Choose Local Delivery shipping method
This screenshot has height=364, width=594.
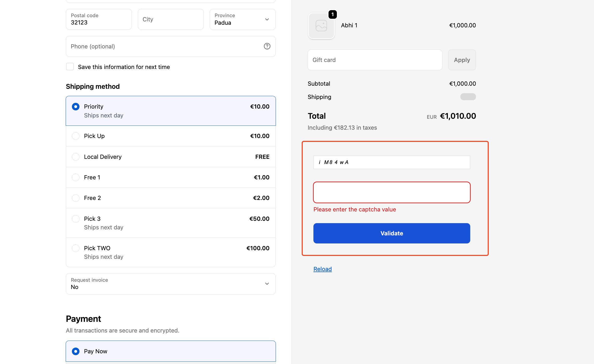tap(76, 157)
